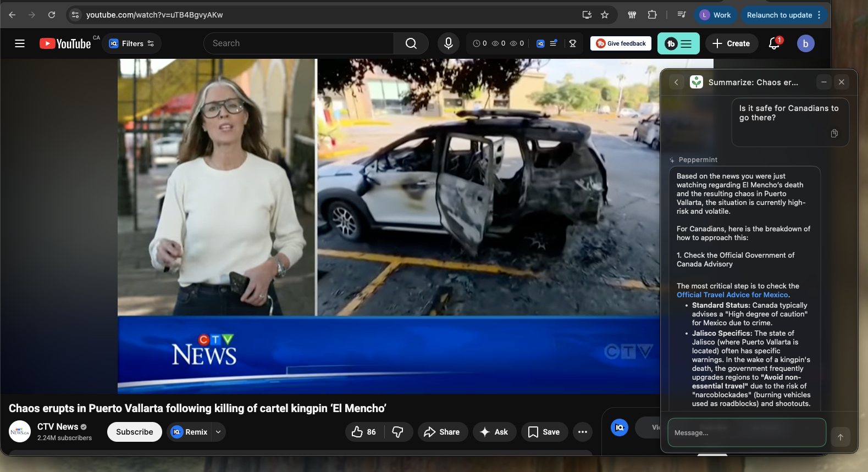
Task: Click the eye counter left of the vidIQ icon
Action: [517, 43]
